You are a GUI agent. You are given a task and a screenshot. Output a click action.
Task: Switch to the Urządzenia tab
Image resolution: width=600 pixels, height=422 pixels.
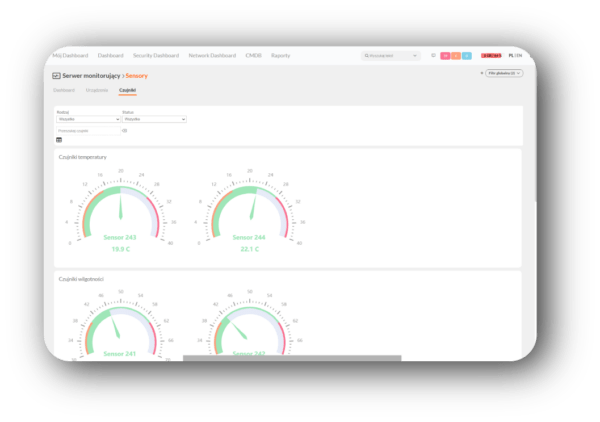coord(97,90)
